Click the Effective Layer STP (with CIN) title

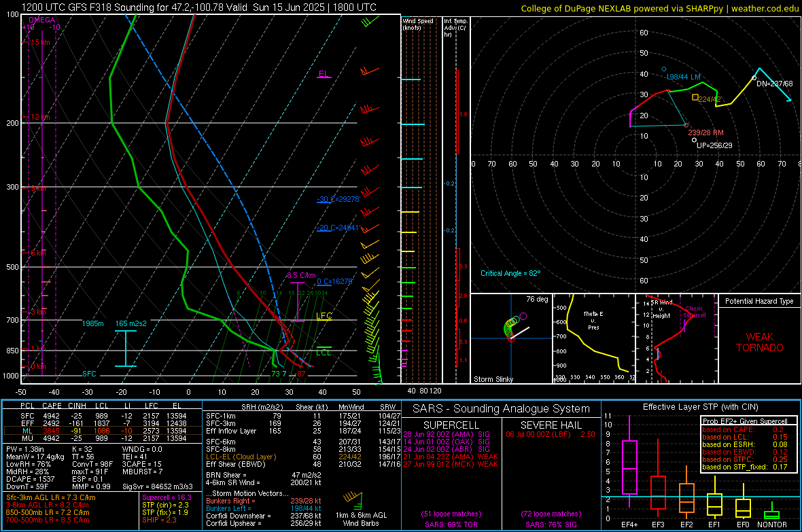700,407
